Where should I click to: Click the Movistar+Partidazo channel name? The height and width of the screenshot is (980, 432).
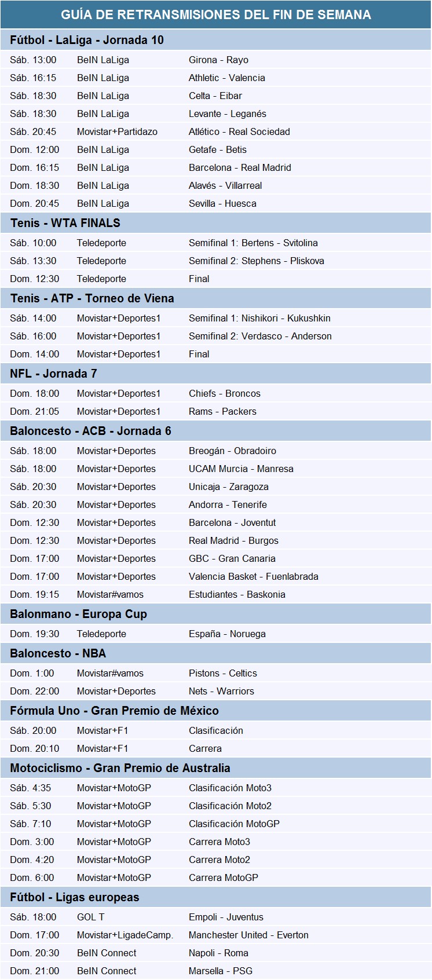tap(117, 131)
